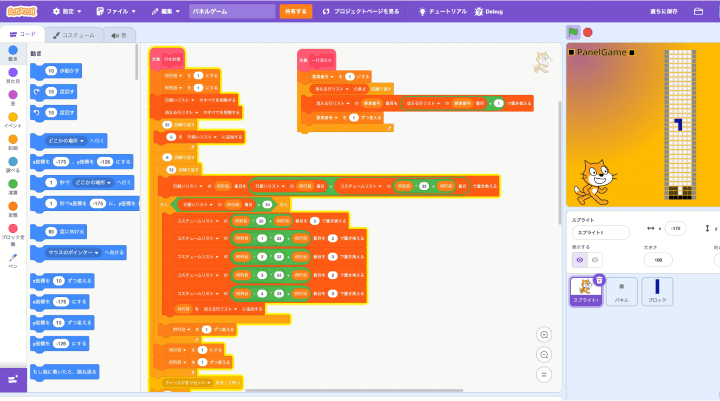Stop the project with the red stop button
720x401 pixels.
pos(587,33)
